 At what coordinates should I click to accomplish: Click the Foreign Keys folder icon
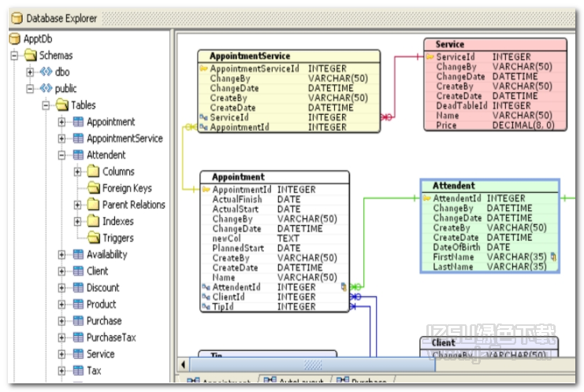point(94,188)
